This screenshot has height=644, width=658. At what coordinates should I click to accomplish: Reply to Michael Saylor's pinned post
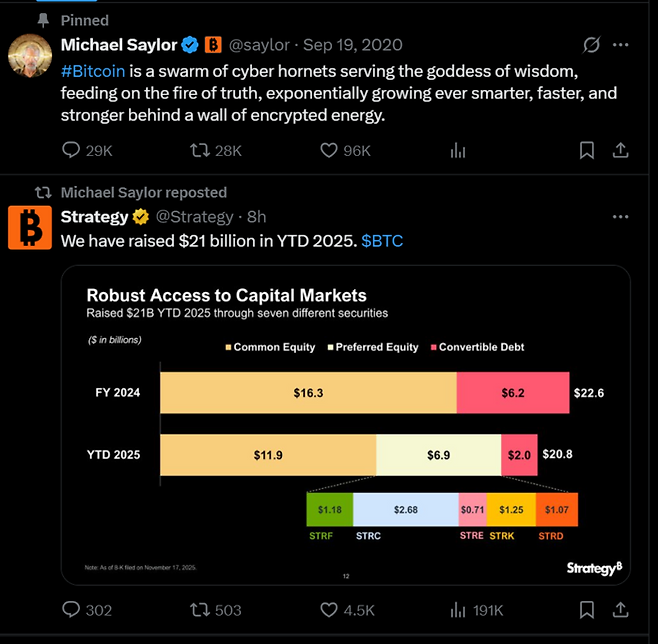pyautogui.click(x=71, y=150)
